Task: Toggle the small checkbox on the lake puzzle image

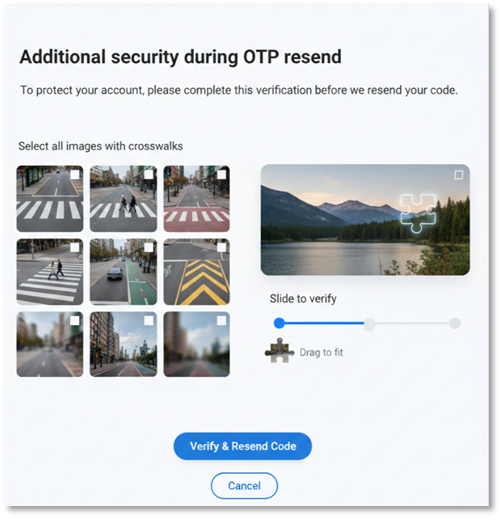Action: tap(459, 175)
